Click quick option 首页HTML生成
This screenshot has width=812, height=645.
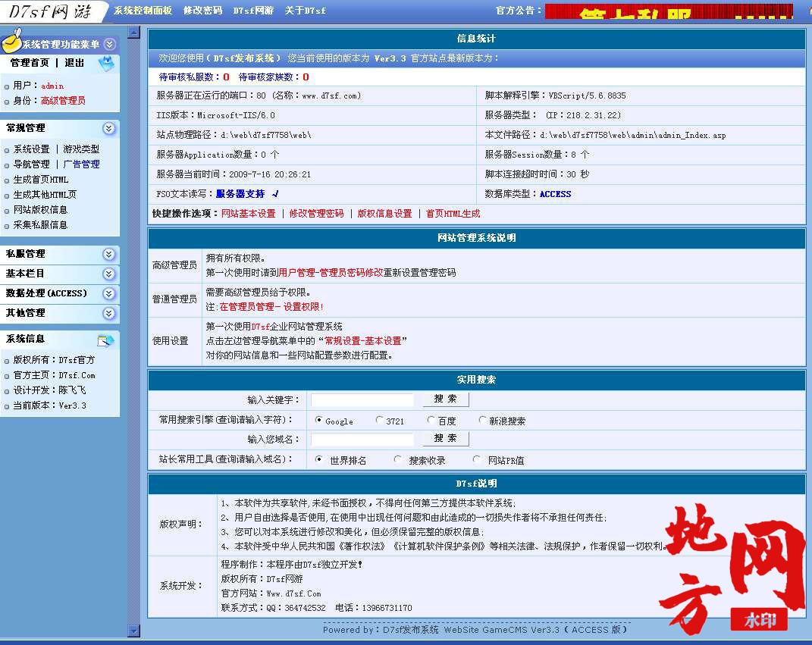pyautogui.click(x=453, y=214)
